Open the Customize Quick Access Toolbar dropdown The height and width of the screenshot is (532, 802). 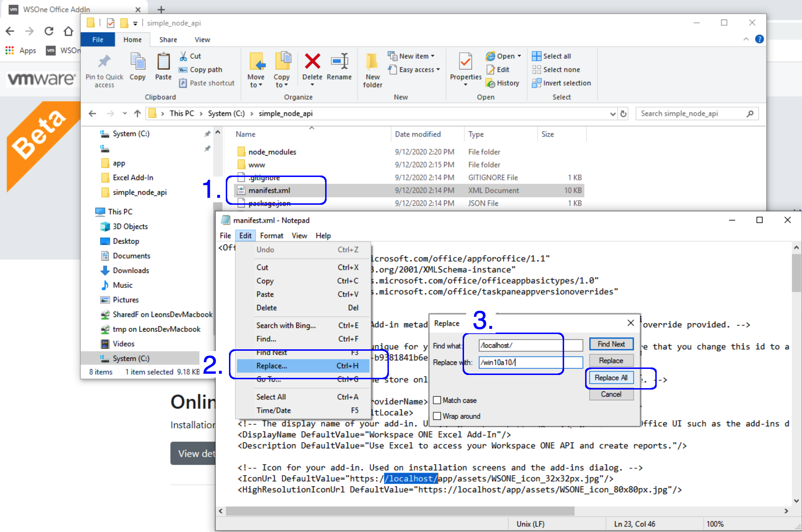click(135, 24)
